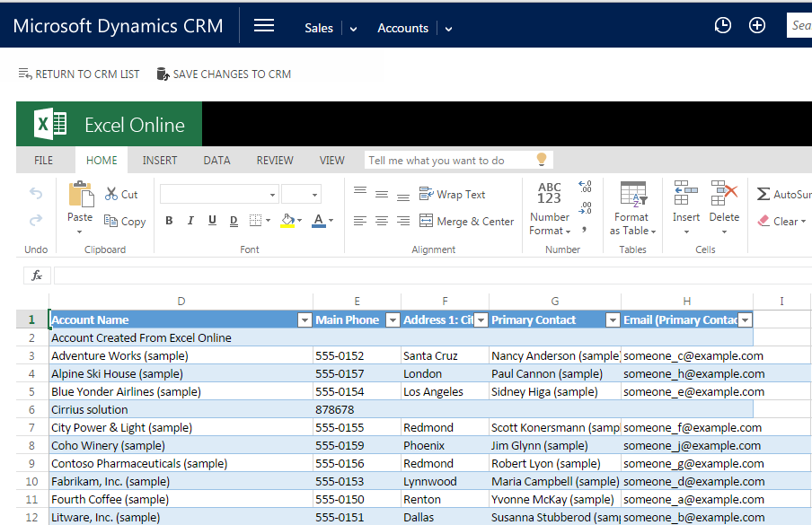The width and height of the screenshot is (812, 525).
Task: Open recently viewed items clock icon
Action: (x=722, y=25)
